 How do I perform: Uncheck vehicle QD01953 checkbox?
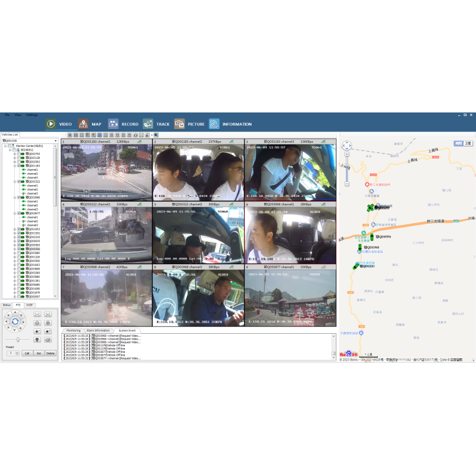[19, 229]
